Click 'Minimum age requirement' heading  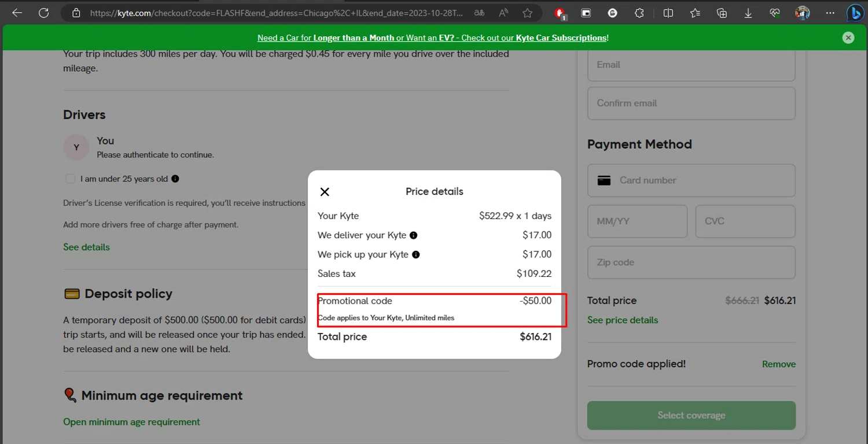pos(162,396)
